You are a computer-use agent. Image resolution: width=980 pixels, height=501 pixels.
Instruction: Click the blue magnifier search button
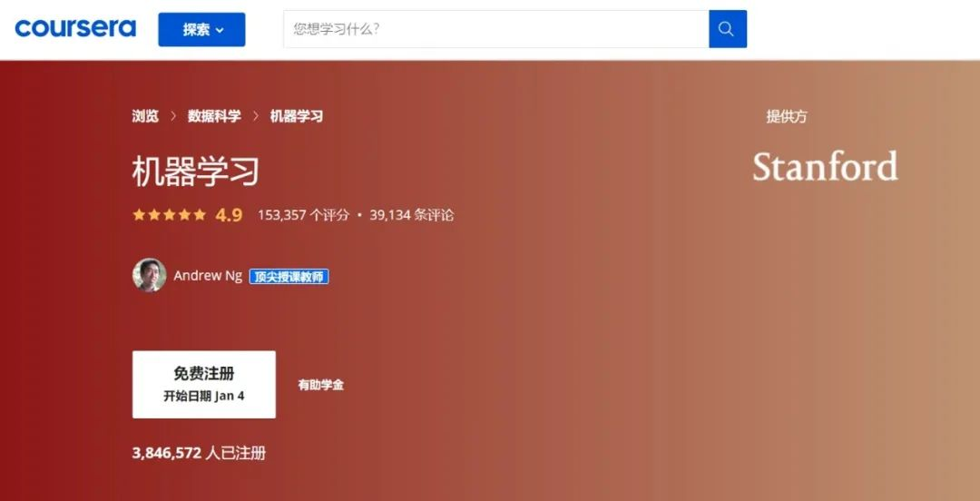(728, 29)
